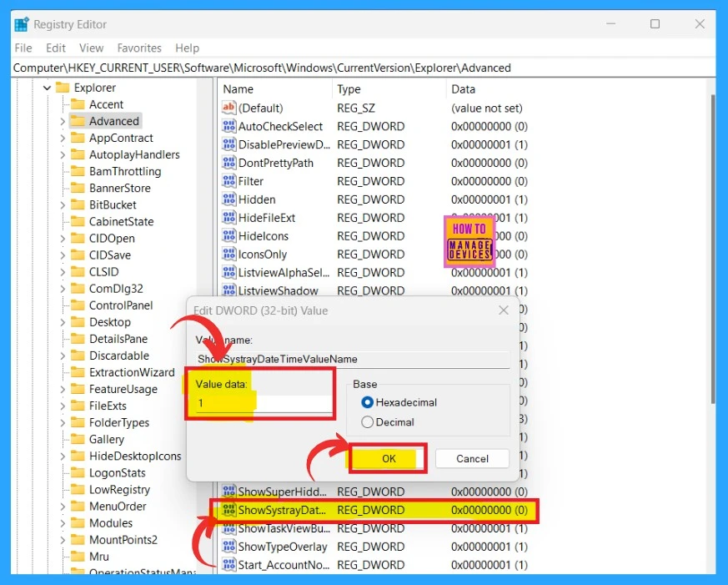Click the ShowTaskViewBu... value icon
Screen dimensions: 728x585
(228, 528)
